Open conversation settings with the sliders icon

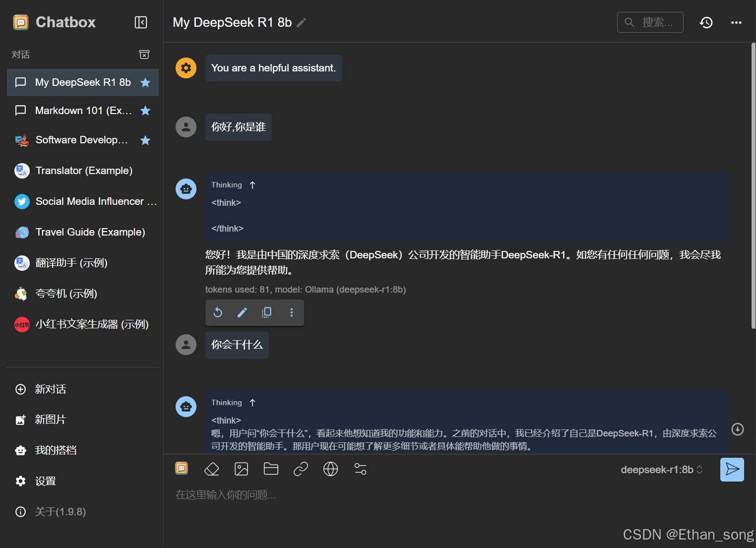tap(360, 469)
